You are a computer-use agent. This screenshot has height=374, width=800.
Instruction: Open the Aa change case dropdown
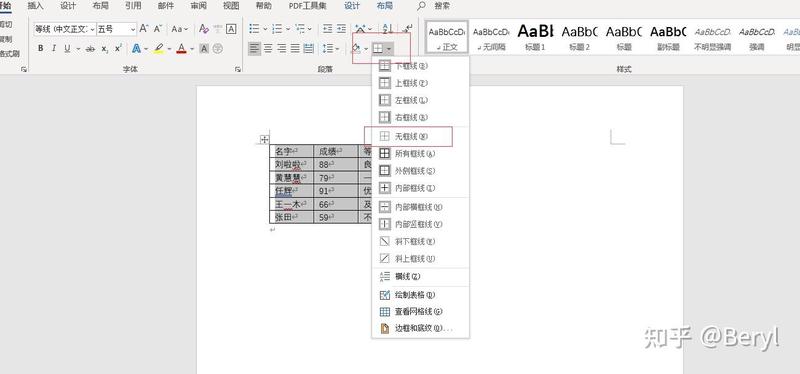[180, 29]
